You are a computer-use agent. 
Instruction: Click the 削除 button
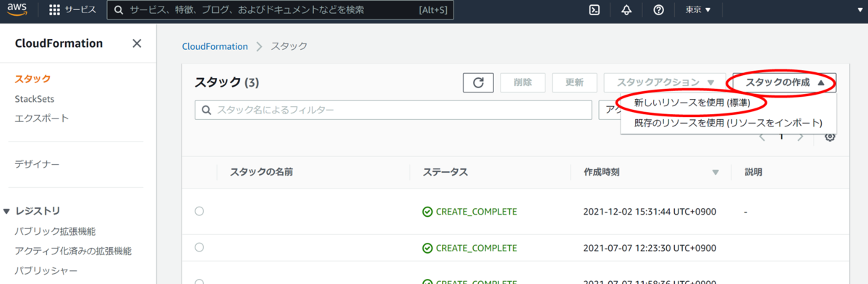[x=523, y=82]
